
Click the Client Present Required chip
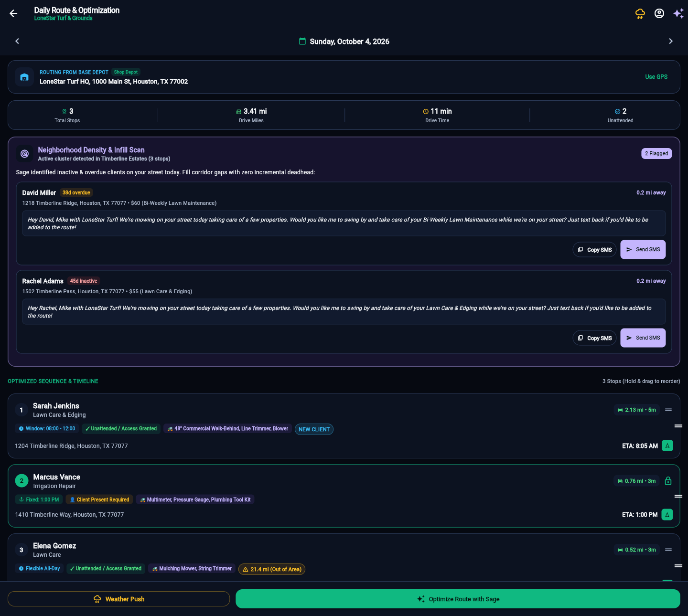pos(99,499)
